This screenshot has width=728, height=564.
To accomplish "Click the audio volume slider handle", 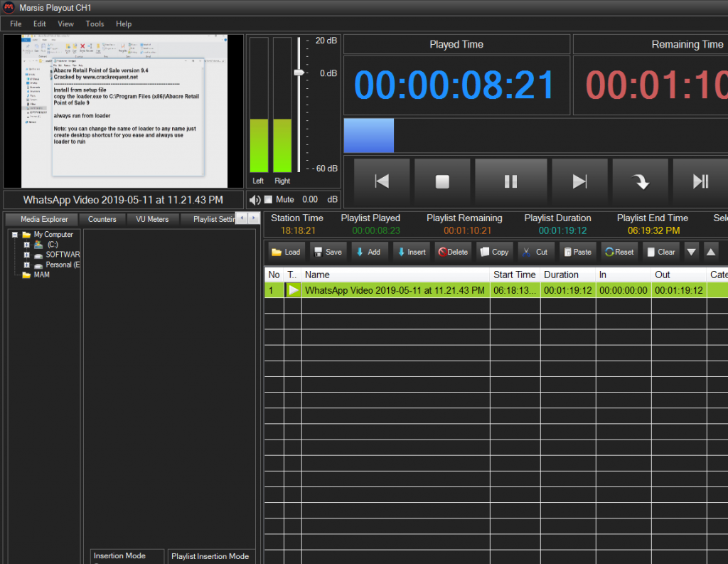I will tap(299, 73).
